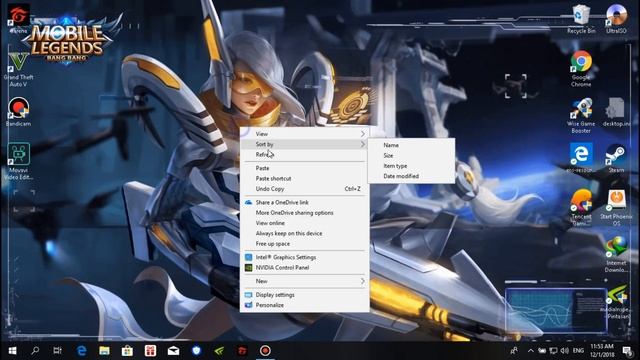Open the green NVIDIA taskbar icon
This screenshot has width=640, height=360.
(x=219, y=351)
